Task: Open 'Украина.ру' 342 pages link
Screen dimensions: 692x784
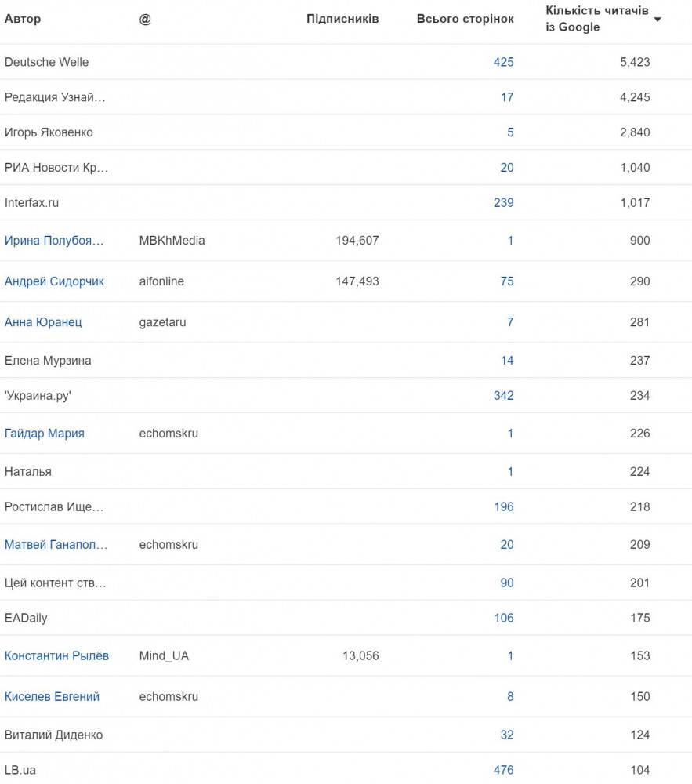Action: (504, 395)
